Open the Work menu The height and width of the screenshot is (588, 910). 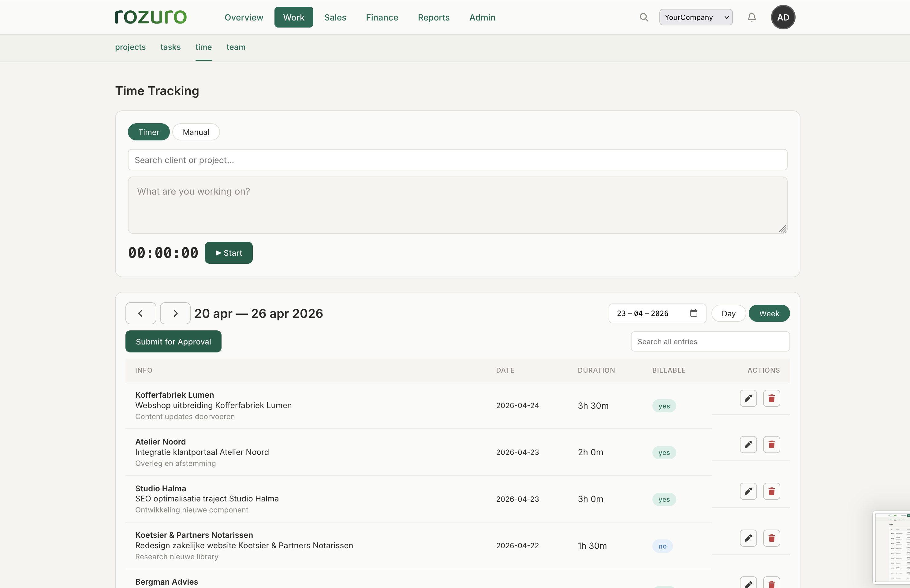294,17
